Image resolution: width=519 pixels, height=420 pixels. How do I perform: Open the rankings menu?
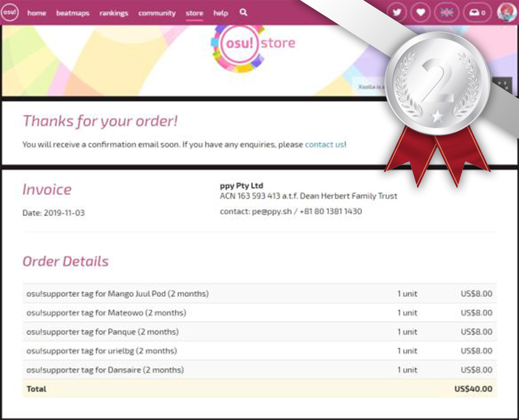coord(114,13)
